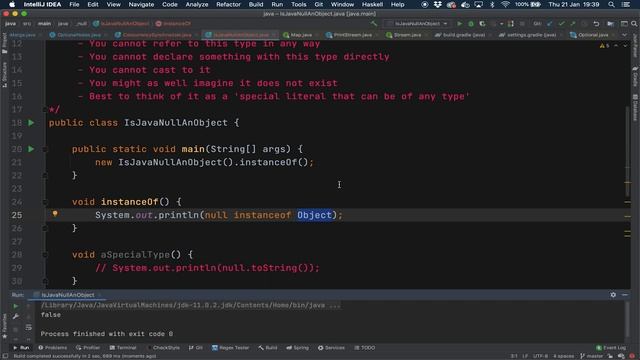Open the Favorites side panel
Screen dimensions: 640x360
[x=4, y=326]
